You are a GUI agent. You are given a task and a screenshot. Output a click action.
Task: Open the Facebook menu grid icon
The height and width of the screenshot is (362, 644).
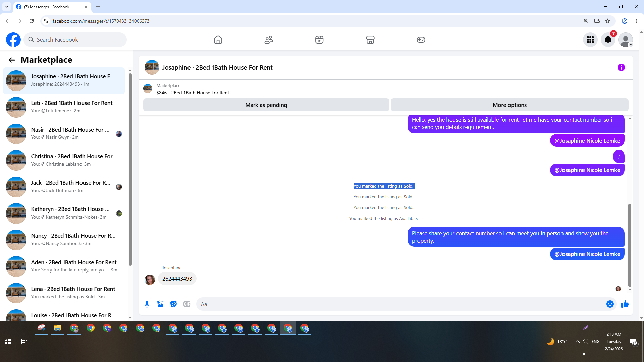tap(590, 40)
